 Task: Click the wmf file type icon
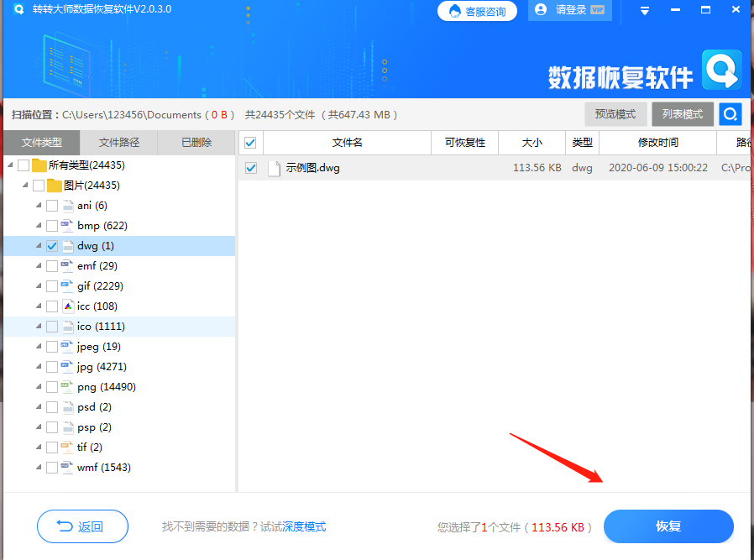67,468
